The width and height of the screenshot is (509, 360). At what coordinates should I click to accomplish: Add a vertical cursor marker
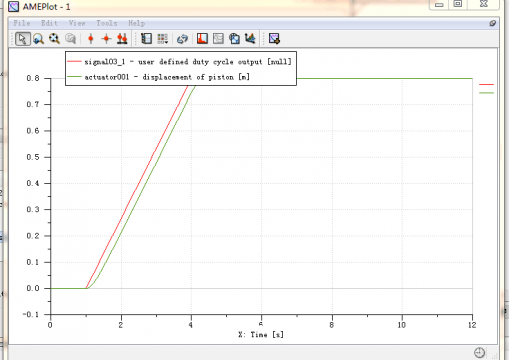(x=90, y=39)
